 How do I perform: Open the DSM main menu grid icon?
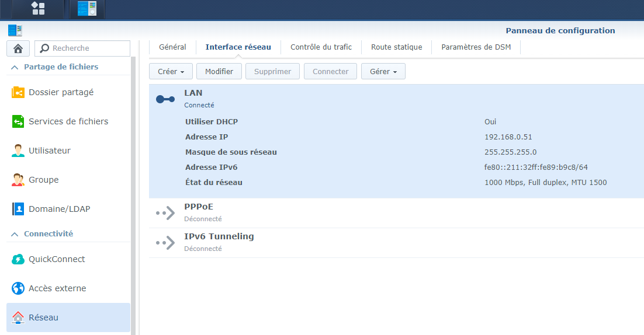(x=38, y=8)
